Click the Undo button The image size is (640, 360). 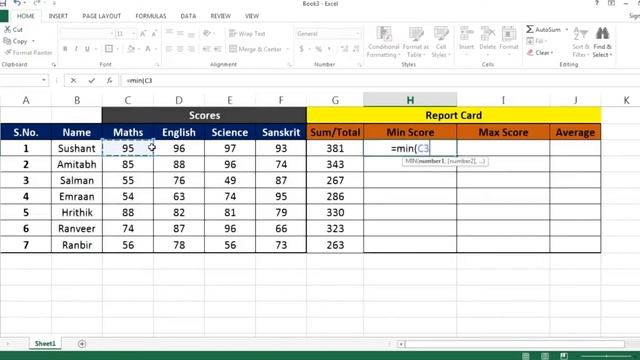pos(17,3)
